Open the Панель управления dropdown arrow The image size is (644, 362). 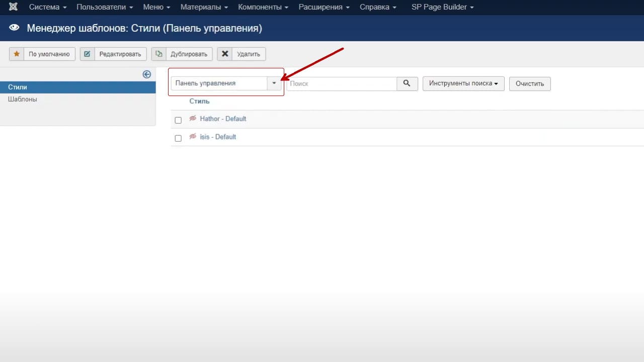point(274,83)
